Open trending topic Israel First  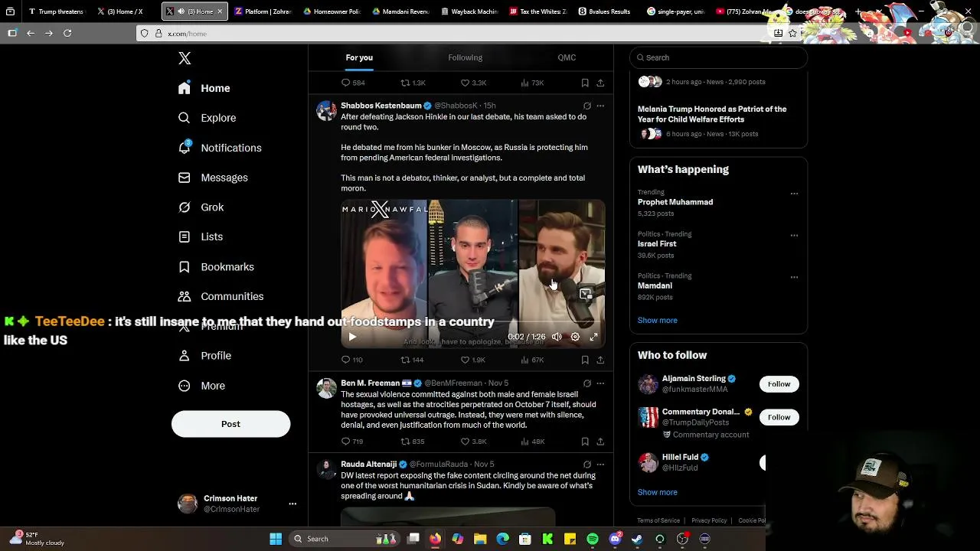pyautogui.click(x=657, y=244)
